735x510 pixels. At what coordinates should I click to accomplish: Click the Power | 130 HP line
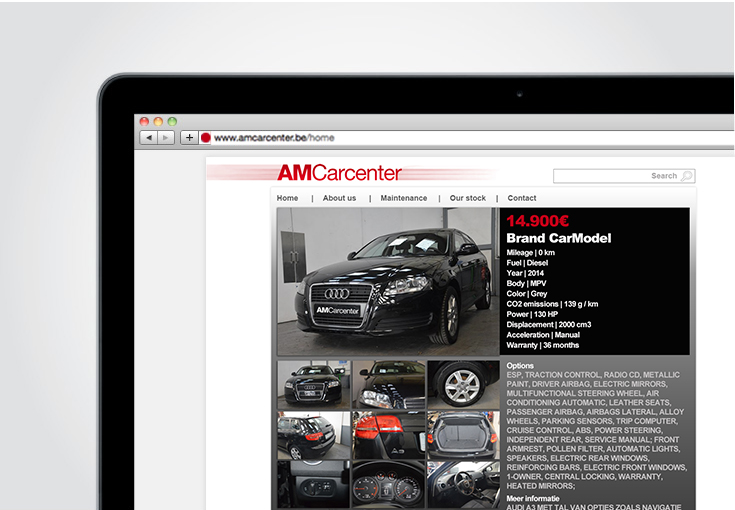pos(532,315)
